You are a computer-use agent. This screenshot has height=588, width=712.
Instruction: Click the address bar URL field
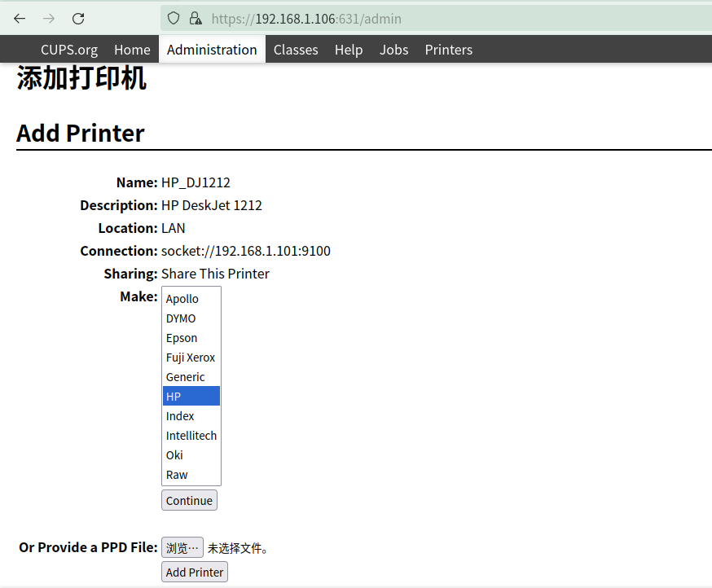click(x=407, y=18)
